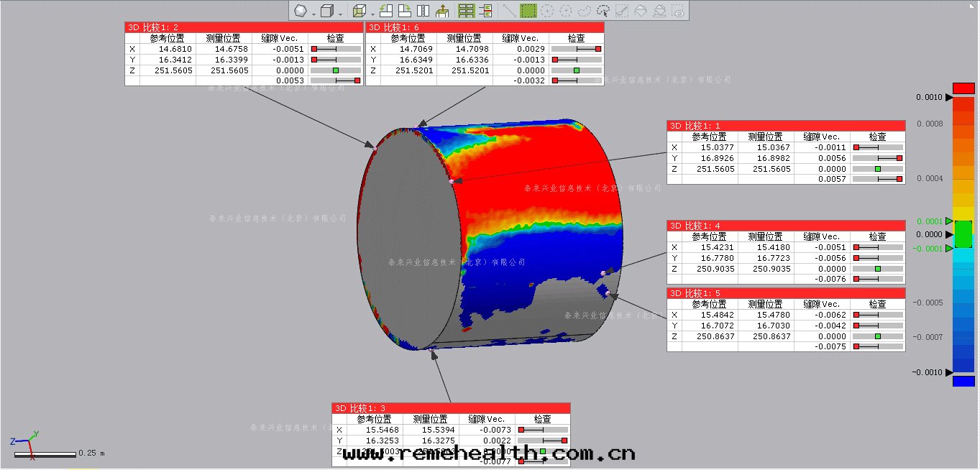980x470 pixels.
Task: Click the flip view direction icon
Action: pyautogui.click(x=423, y=11)
